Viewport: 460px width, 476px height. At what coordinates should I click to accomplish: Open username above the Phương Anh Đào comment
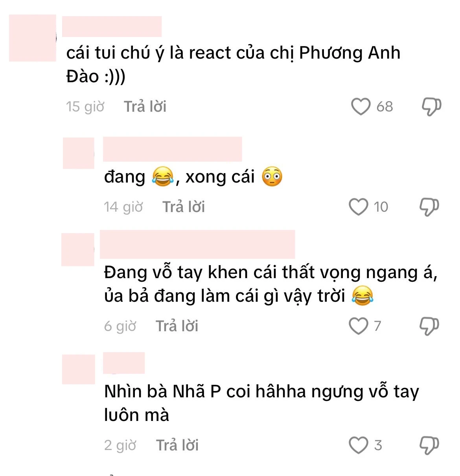(112, 27)
